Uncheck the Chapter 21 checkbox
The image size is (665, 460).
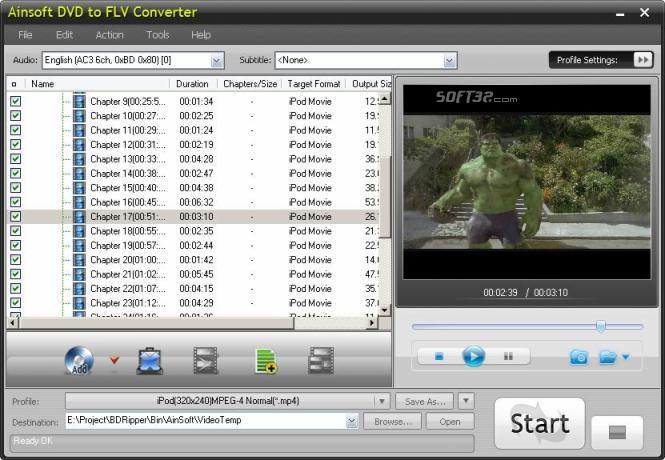(16, 274)
